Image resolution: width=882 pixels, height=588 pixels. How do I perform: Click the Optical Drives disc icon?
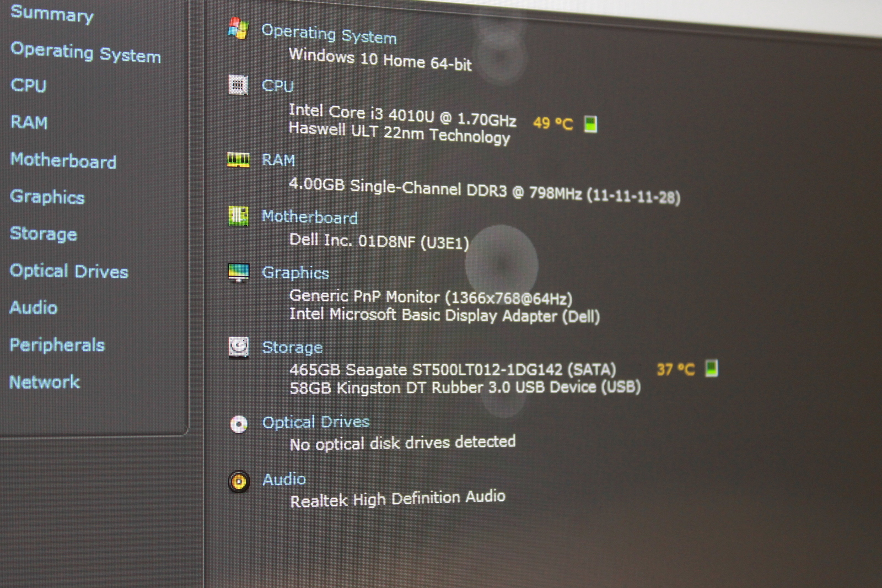[239, 424]
